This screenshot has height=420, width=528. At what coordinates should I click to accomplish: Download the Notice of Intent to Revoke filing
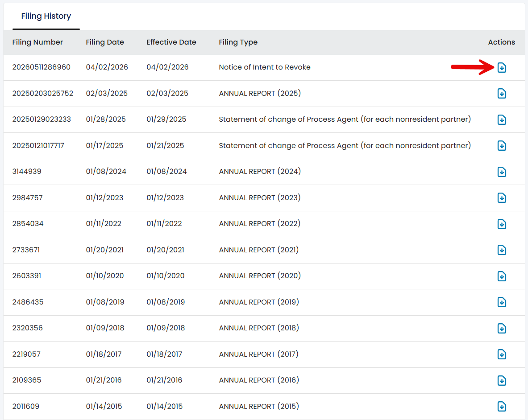[x=502, y=68]
